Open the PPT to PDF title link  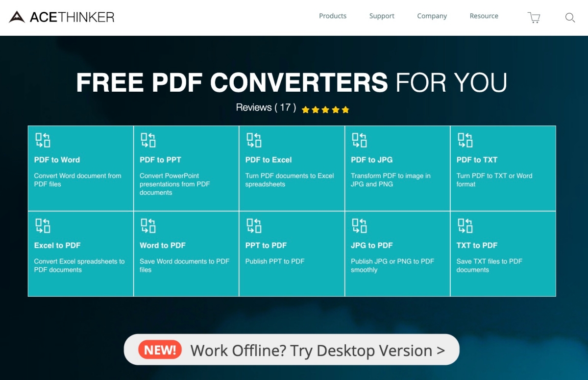[x=266, y=245]
